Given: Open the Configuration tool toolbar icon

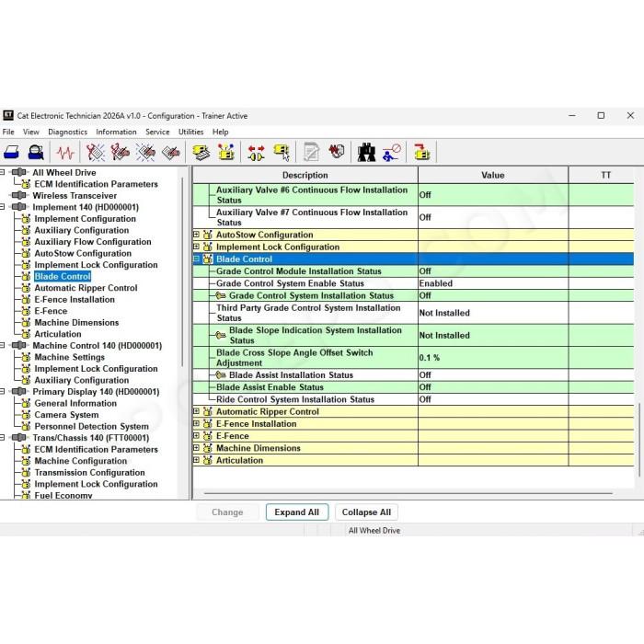Looking at the screenshot, I should coord(226,153).
